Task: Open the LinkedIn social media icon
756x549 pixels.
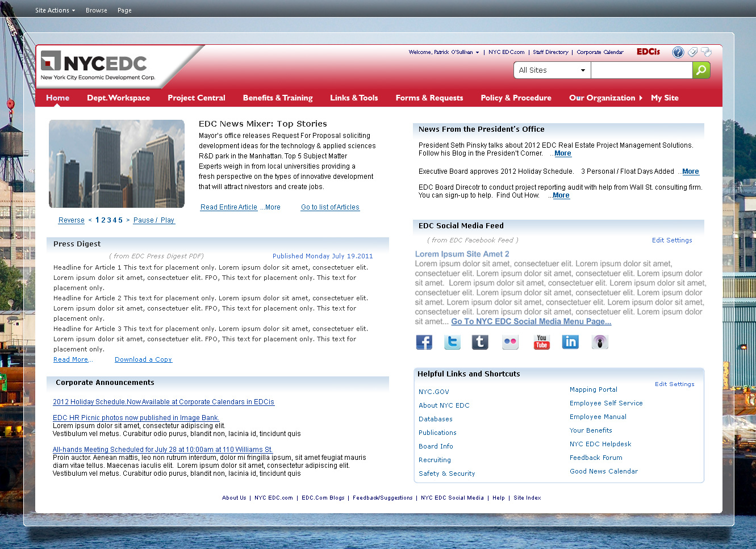Action: (x=570, y=342)
